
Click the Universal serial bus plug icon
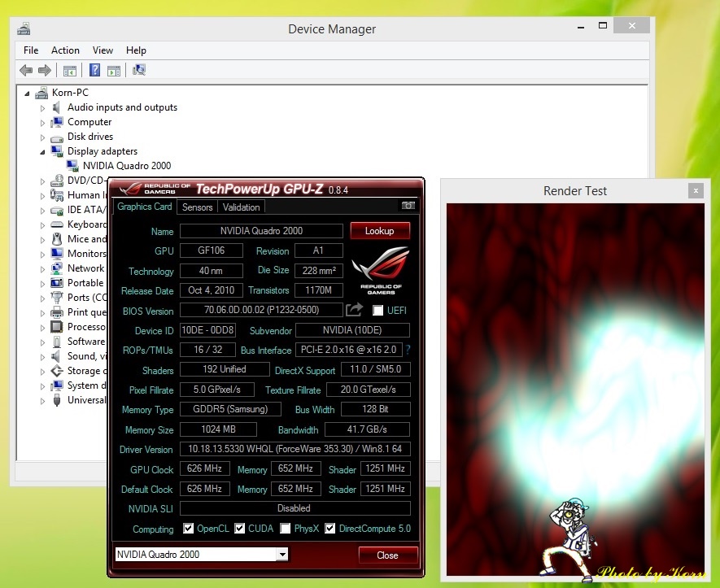tap(56, 400)
